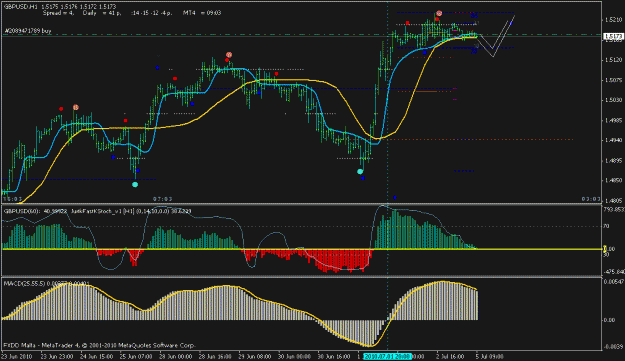The image size is (625, 361).
Task: Click the 0.00 MACD zero-level scale label
Action: [x=610, y=320]
